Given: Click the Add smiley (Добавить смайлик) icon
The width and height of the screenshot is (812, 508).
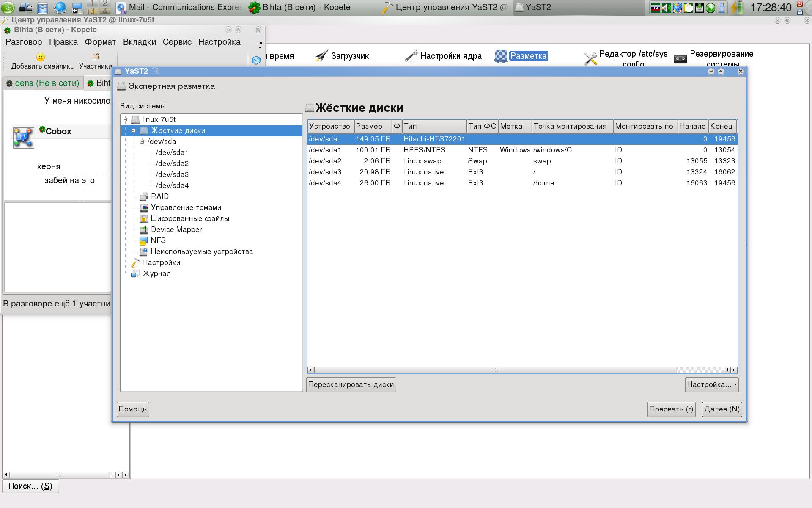Looking at the screenshot, I should pyautogui.click(x=41, y=57).
